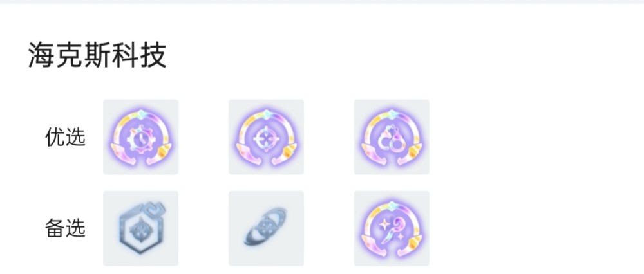Click the first augment in the 优选 row

pos(140,137)
